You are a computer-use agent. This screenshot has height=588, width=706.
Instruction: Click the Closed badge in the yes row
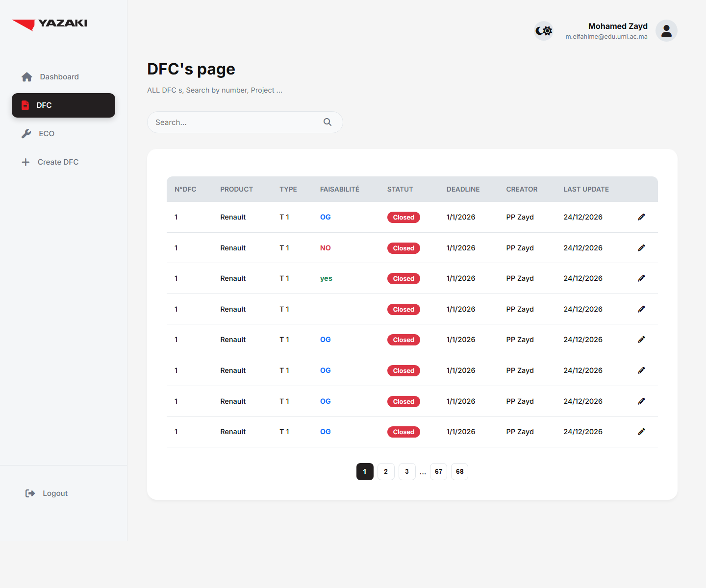click(403, 278)
